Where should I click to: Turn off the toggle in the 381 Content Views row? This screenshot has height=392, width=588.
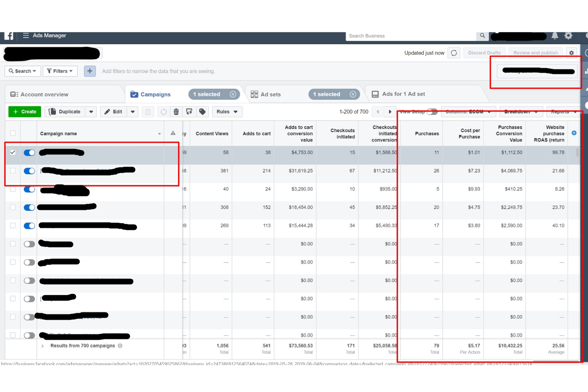click(29, 171)
